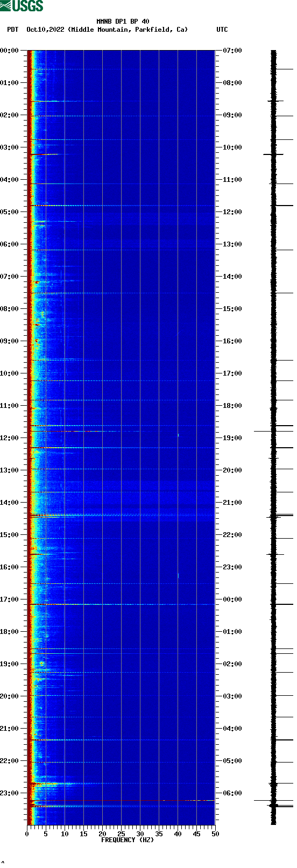This screenshot has height=868, width=297.
Task: Click the frequency axis tick label 10
Action: point(65,834)
